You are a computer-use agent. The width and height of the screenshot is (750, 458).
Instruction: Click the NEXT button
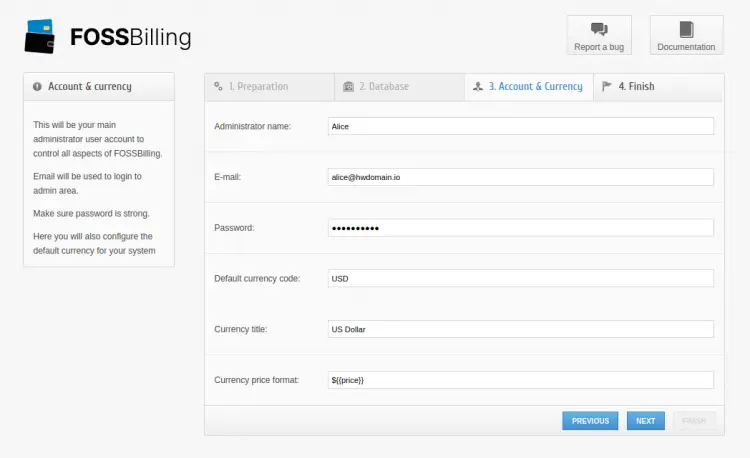646,421
